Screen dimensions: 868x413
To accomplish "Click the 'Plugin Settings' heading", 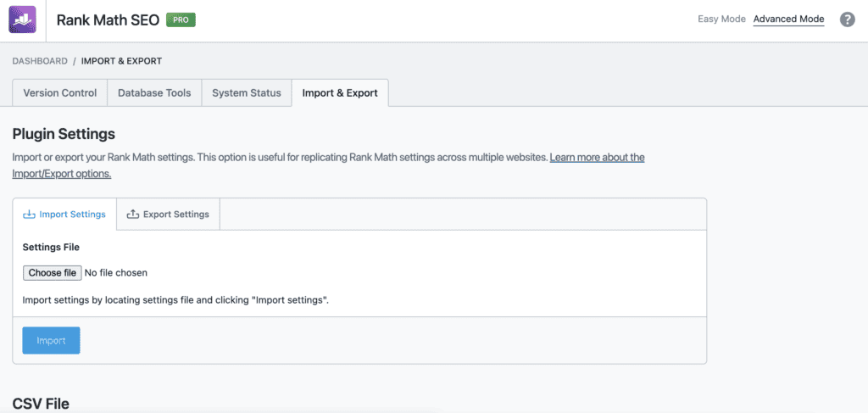I will [x=64, y=134].
